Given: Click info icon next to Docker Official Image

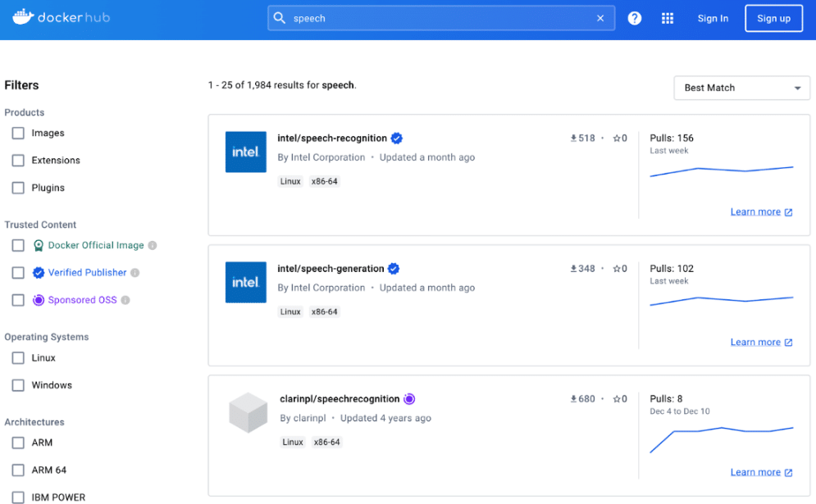Looking at the screenshot, I should tap(153, 246).
